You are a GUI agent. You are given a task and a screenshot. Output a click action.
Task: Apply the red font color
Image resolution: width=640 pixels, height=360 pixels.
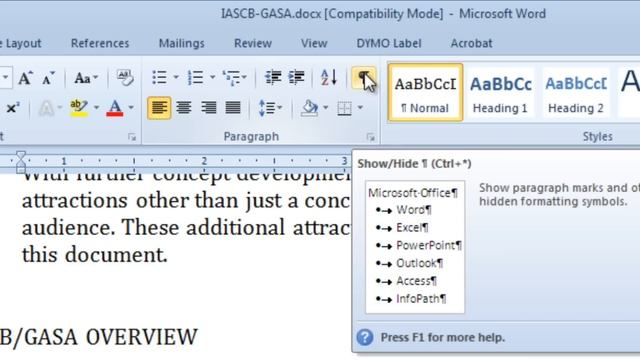[x=115, y=109]
